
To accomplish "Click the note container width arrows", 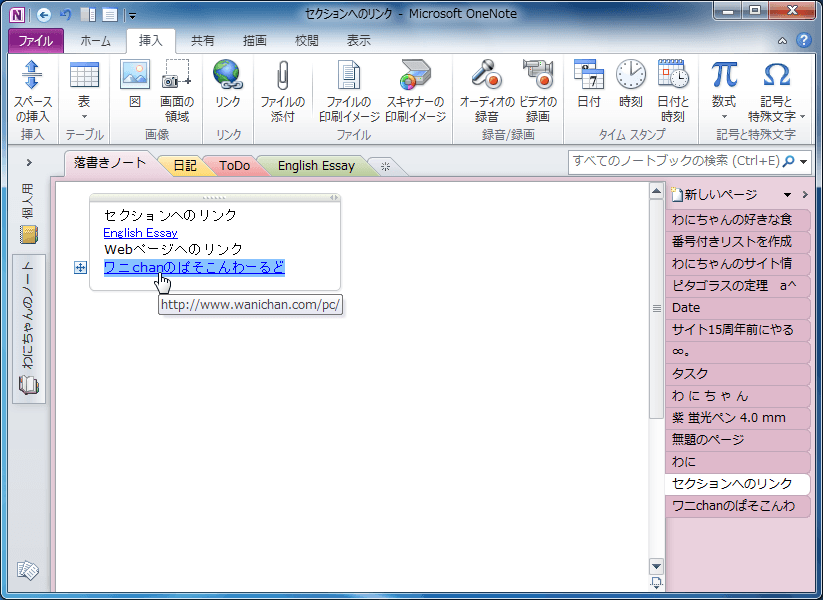I will (334, 198).
